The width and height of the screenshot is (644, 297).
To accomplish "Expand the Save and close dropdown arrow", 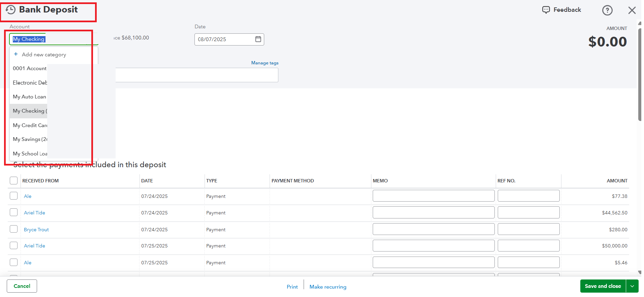I will [632, 286].
